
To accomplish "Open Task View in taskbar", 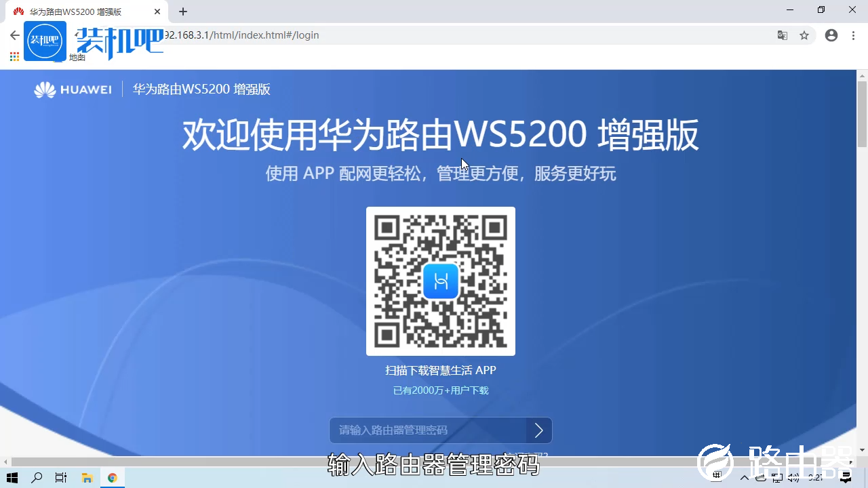I will 61,478.
